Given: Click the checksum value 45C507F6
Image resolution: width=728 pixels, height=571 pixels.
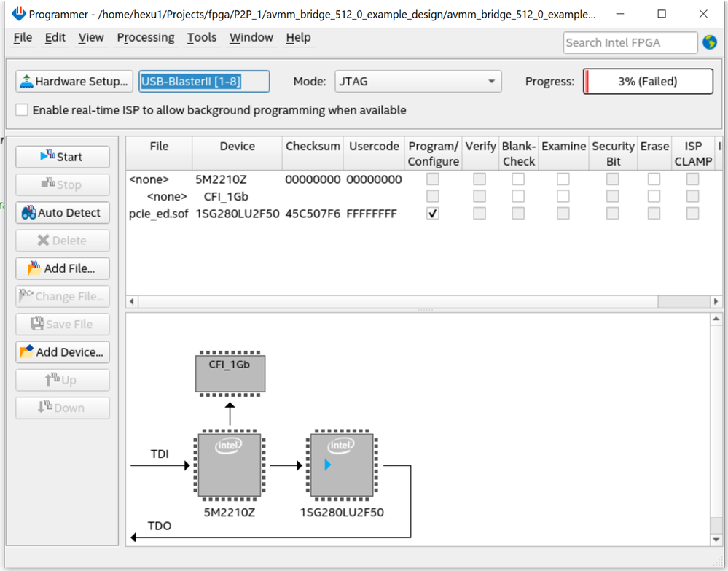Looking at the screenshot, I should click(x=313, y=214).
